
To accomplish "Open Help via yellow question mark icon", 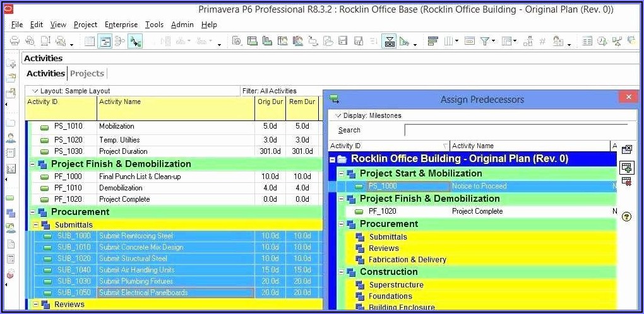I will (x=626, y=216).
